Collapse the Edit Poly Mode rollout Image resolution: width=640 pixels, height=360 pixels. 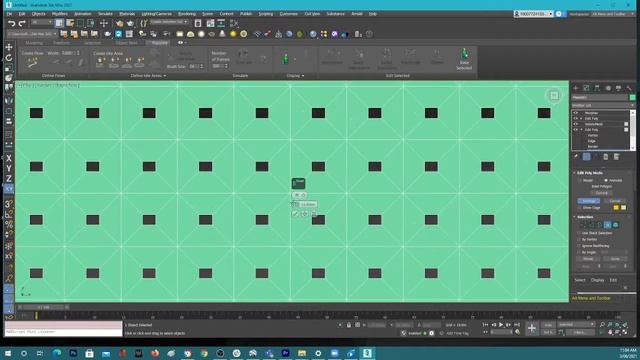pyautogui.click(x=575, y=173)
